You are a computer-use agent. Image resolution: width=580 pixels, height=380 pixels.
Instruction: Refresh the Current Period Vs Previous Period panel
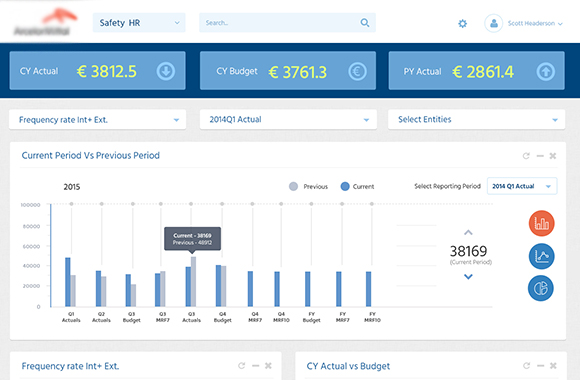click(x=526, y=156)
